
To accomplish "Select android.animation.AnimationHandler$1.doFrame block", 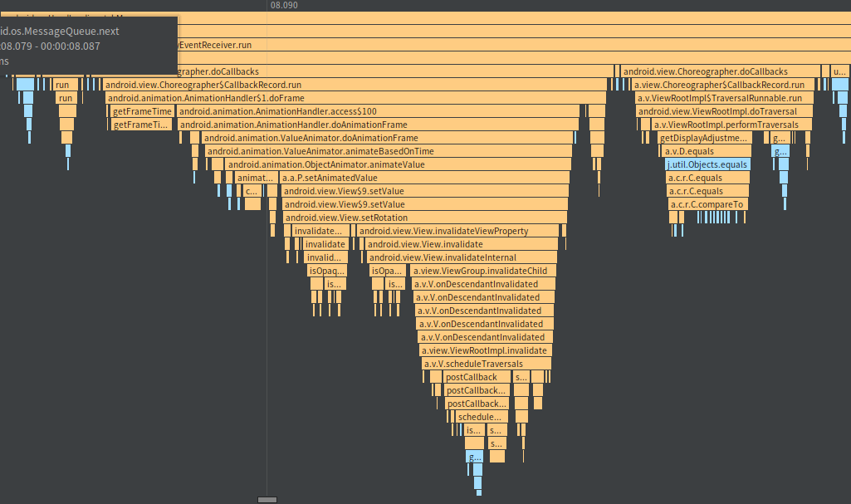I will tap(355, 98).
